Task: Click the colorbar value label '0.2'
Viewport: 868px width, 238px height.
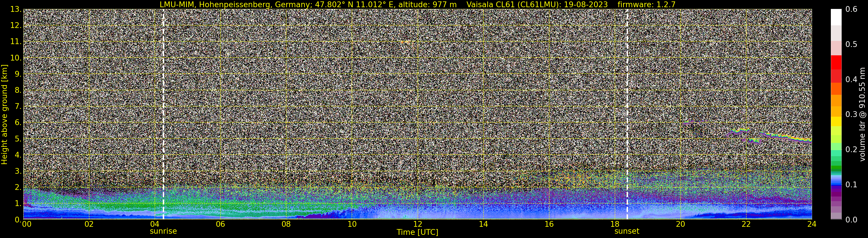Action: [852, 150]
